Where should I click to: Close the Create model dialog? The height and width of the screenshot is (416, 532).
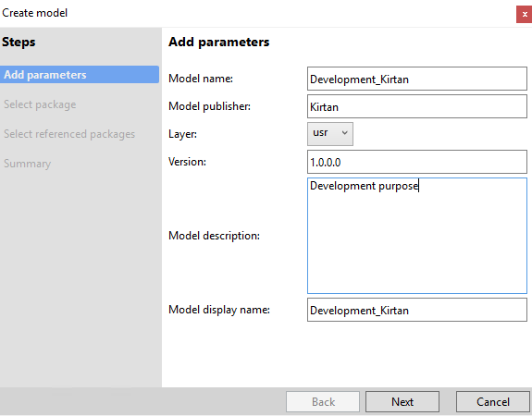(x=524, y=14)
